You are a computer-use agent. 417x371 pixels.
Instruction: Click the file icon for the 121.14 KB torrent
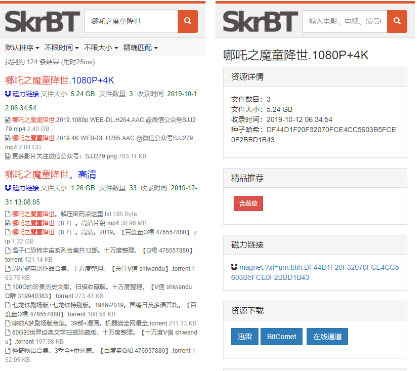[x=8, y=250]
